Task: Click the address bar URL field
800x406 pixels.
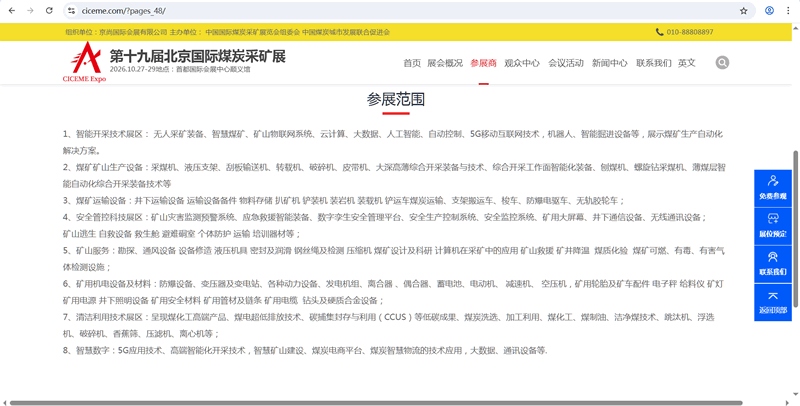Action: point(400,11)
